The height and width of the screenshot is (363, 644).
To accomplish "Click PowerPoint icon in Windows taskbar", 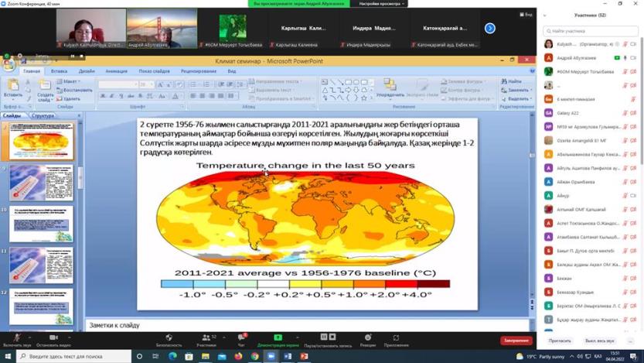I will (304, 356).
